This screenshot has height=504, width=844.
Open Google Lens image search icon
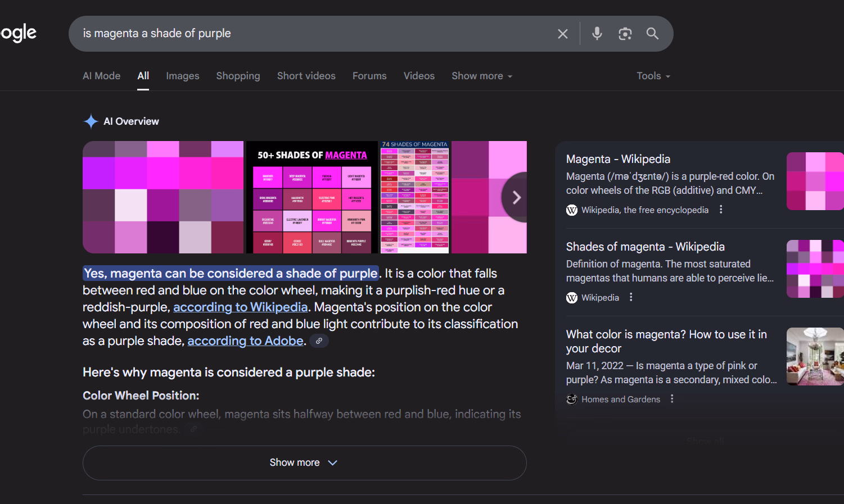coord(625,34)
